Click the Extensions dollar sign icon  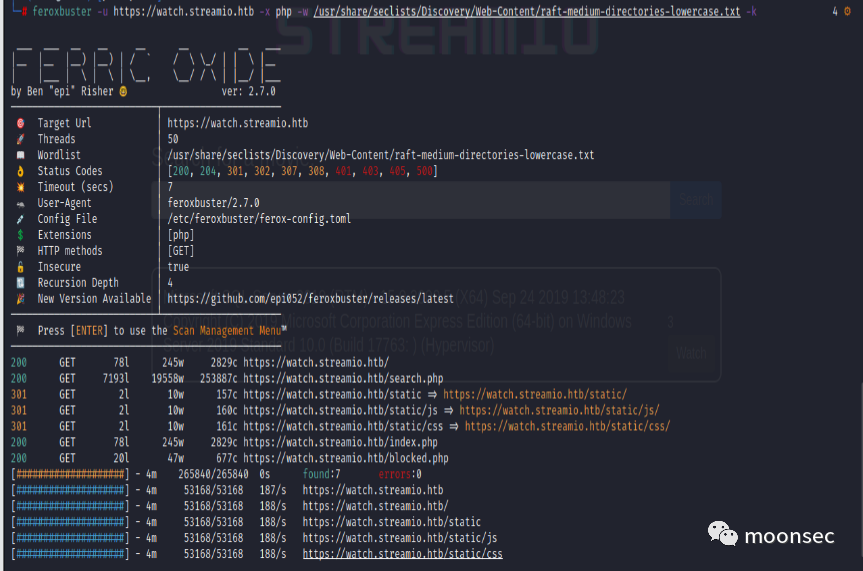click(x=20, y=235)
